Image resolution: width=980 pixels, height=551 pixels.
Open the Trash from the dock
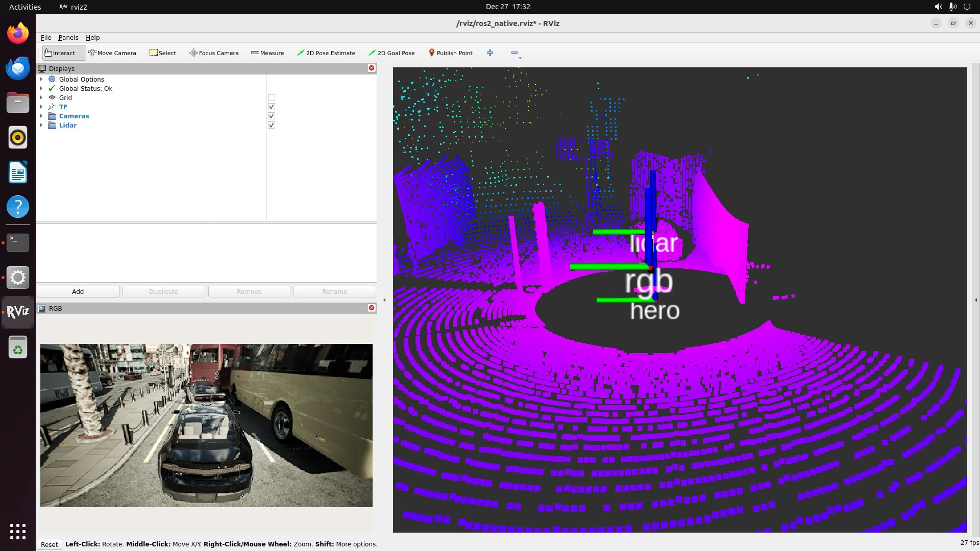(18, 347)
